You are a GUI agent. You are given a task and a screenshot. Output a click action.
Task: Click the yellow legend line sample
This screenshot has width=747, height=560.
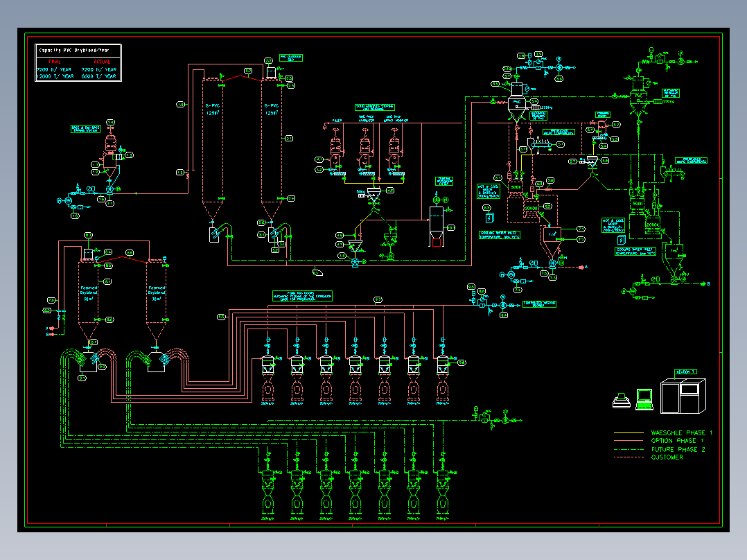coord(629,432)
